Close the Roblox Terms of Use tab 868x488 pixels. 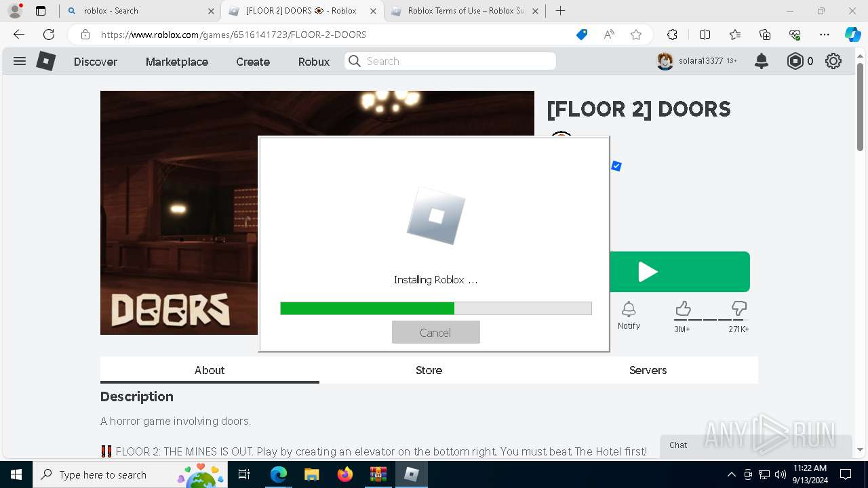pos(536,11)
